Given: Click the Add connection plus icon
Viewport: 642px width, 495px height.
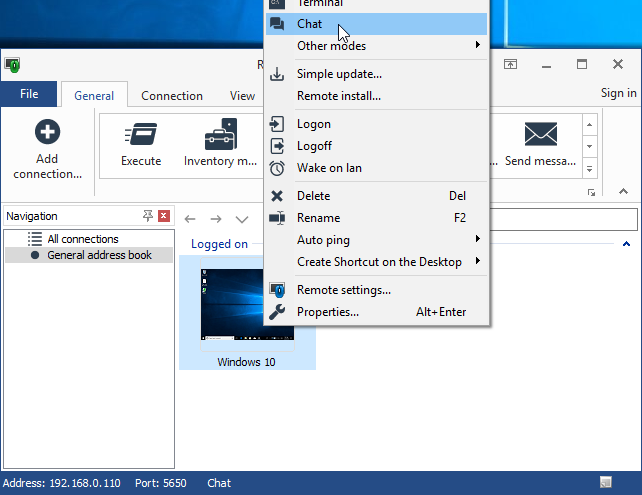Looking at the screenshot, I should tap(47, 132).
